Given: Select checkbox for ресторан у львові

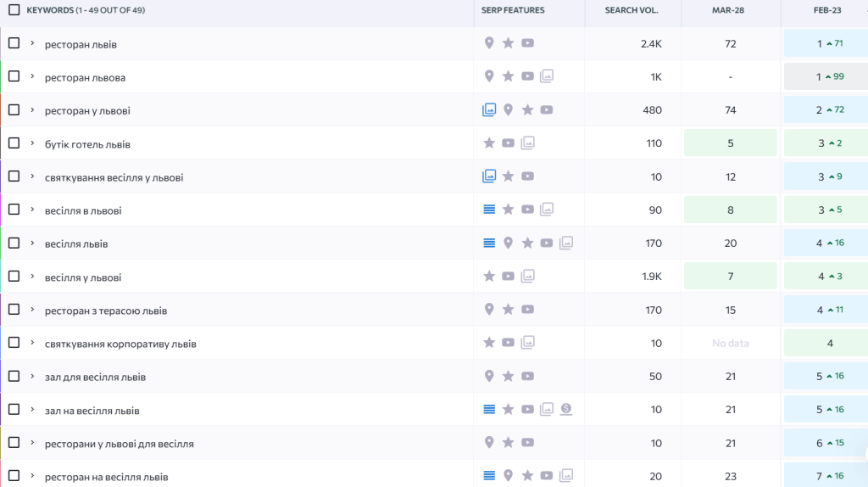Looking at the screenshot, I should coord(14,109).
